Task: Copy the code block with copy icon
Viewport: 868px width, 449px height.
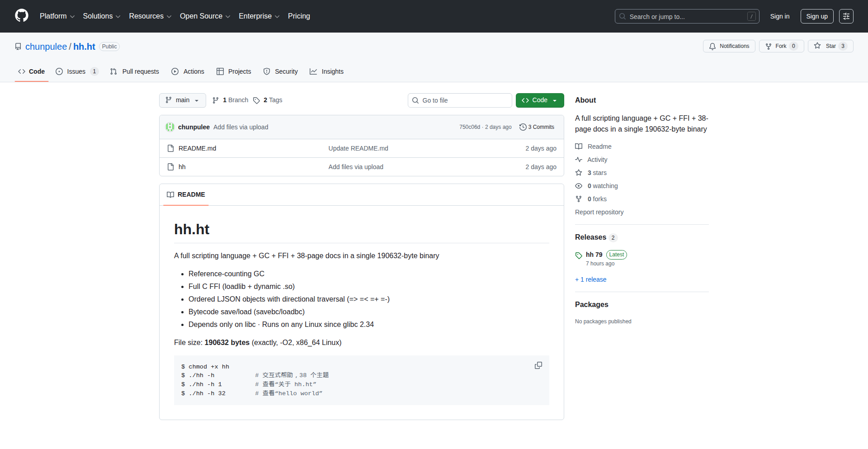Action: [538, 365]
